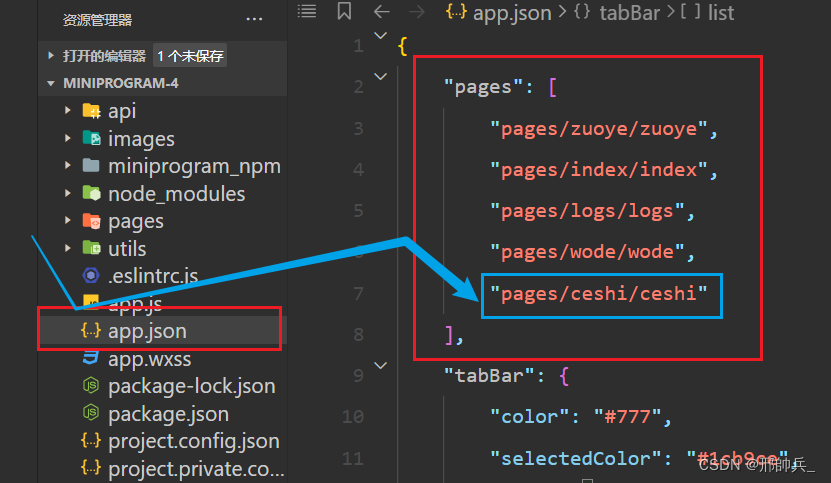831x483 pixels.
Task: Open the explorer more actions ellipsis menu
Action: pyautogui.click(x=254, y=20)
